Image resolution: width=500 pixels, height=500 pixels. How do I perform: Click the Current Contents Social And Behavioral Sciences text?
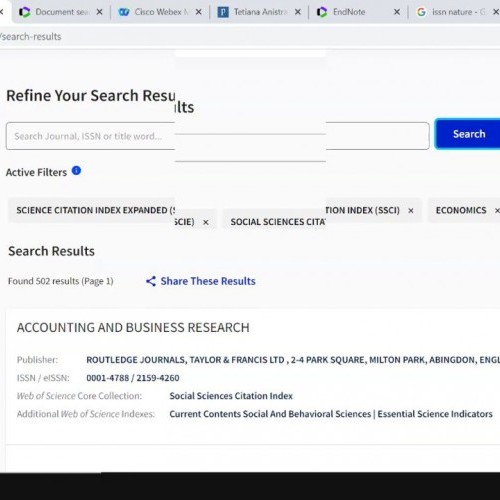(270, 414)
